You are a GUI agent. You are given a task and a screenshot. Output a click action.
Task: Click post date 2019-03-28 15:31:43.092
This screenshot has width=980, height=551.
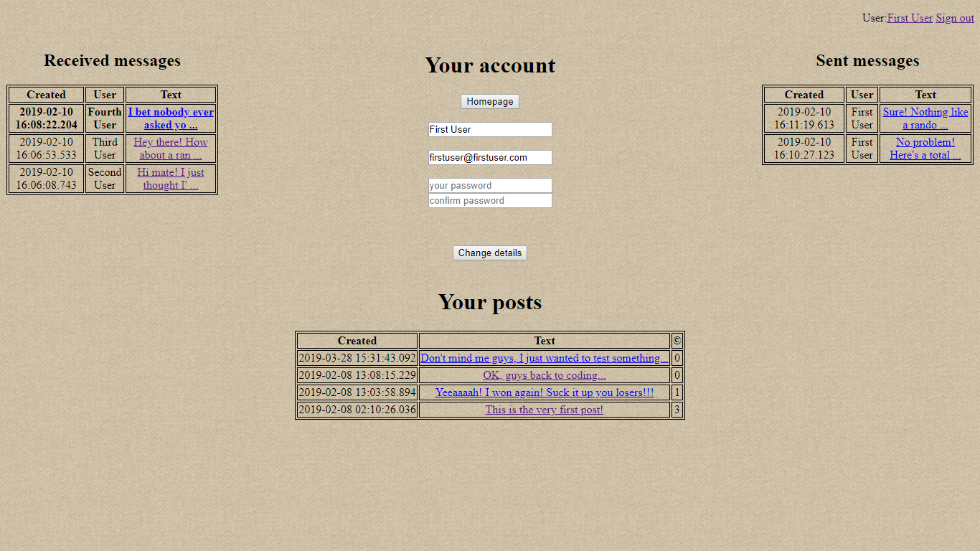pos(357,358)
